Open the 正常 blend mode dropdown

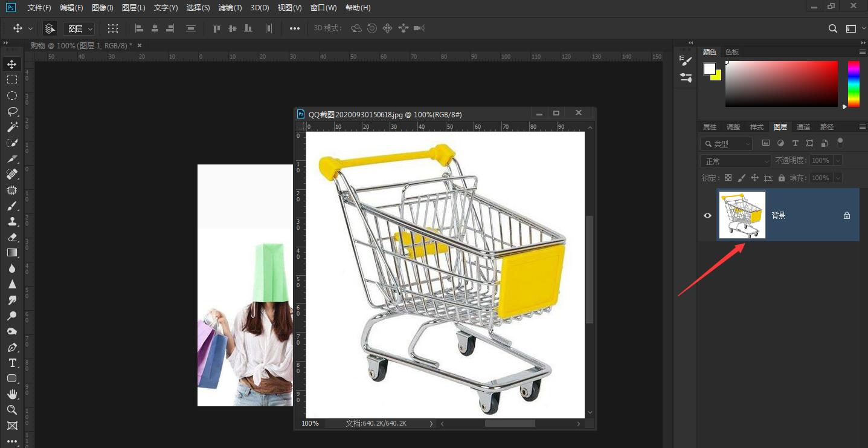(x=735, y=160)
